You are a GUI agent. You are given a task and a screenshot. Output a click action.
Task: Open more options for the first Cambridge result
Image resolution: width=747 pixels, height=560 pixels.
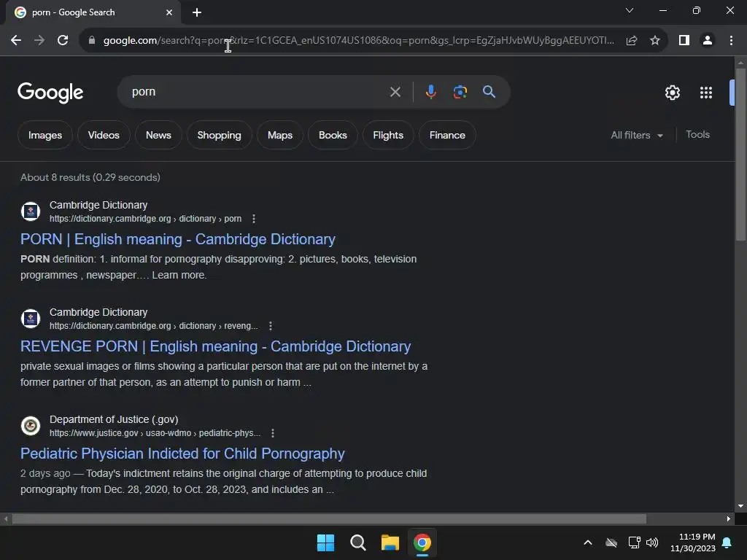[253, 219]
